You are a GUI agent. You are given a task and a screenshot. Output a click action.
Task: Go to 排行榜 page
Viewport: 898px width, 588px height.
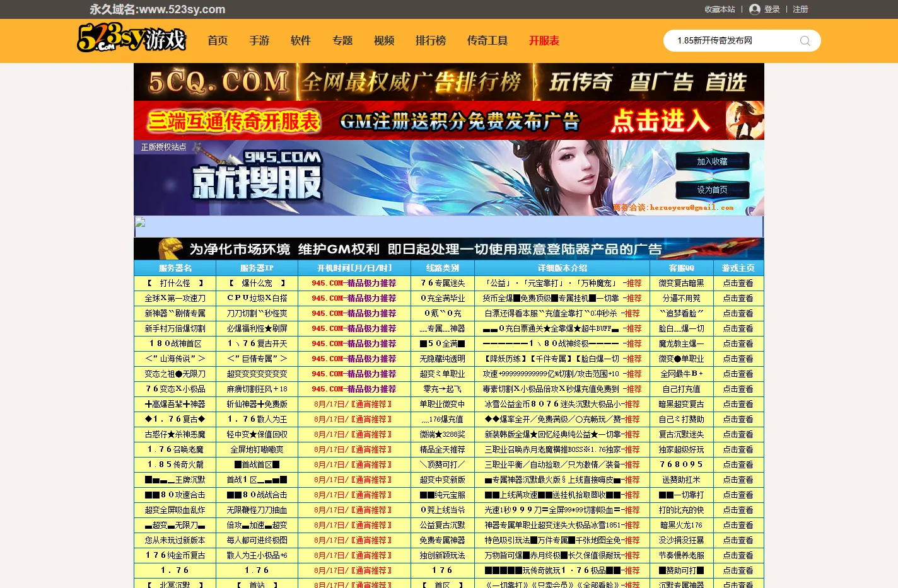(x=431, y=41)
